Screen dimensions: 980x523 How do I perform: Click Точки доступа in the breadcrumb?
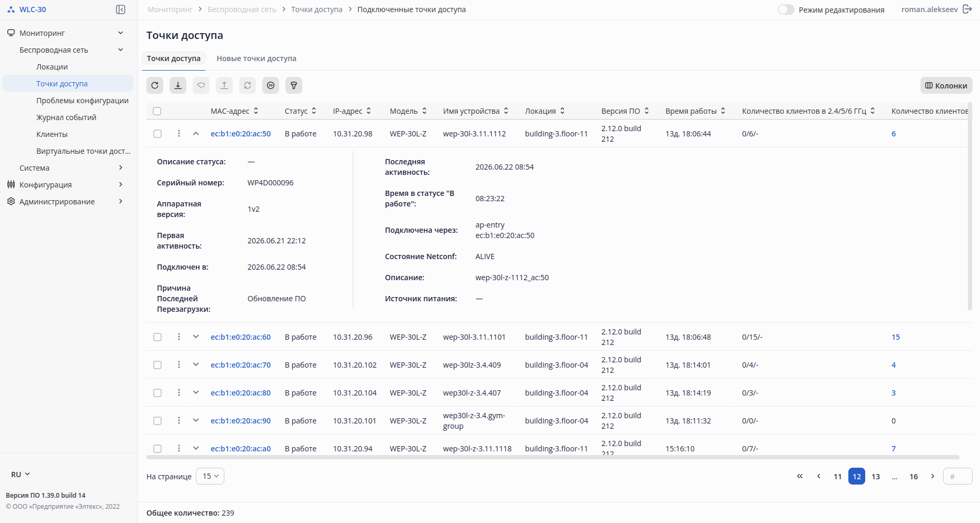pos(316,9)
